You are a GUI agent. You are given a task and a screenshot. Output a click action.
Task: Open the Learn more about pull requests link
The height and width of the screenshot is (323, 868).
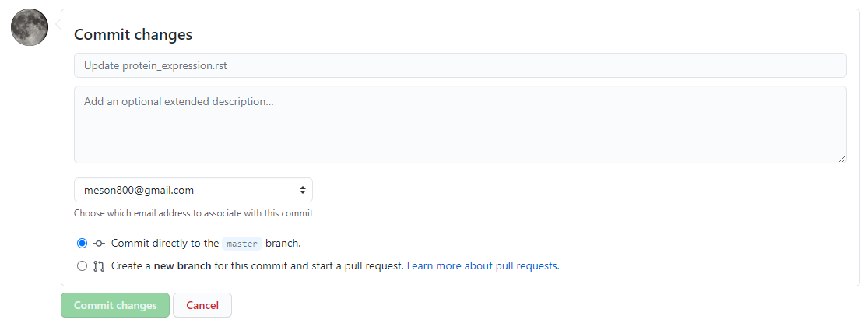tap(483, 266)
